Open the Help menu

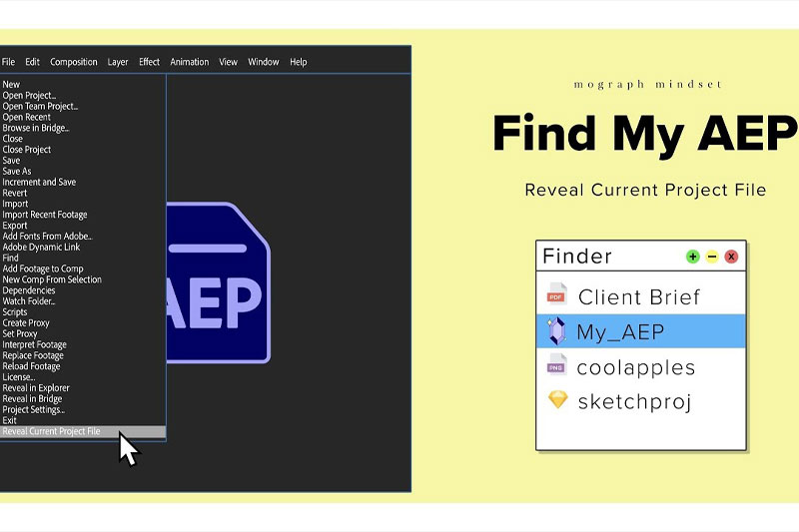click(298, 62)
